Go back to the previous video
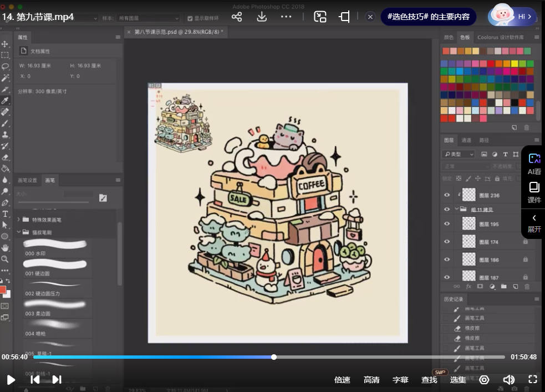 [x=34, y=380]
